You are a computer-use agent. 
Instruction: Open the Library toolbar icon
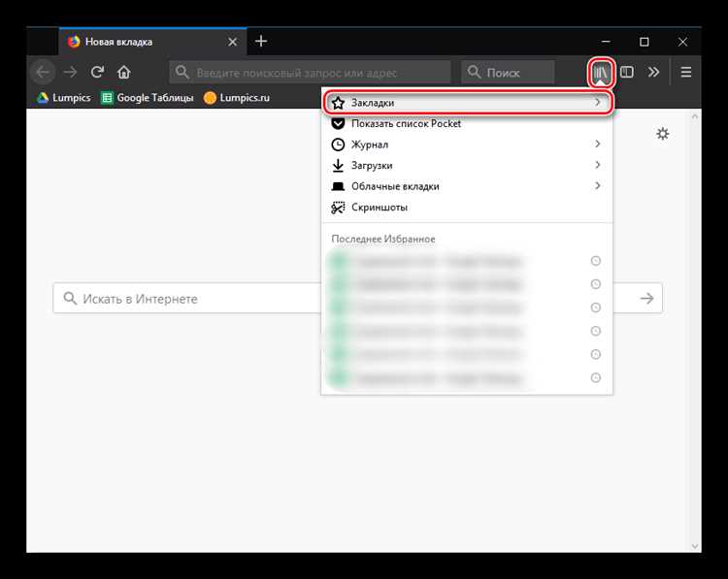pos(601,73)
